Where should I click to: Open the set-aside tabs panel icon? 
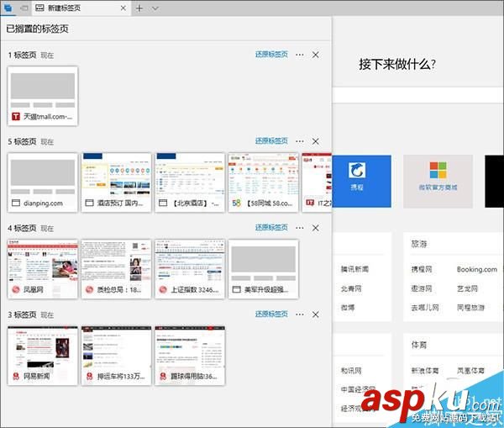[x=8, y=8]
